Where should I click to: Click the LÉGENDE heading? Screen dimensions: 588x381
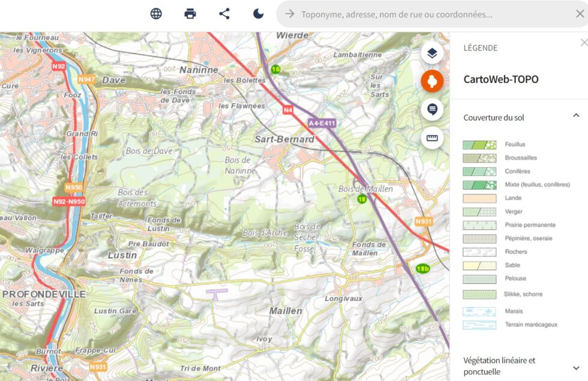(481, 48)
